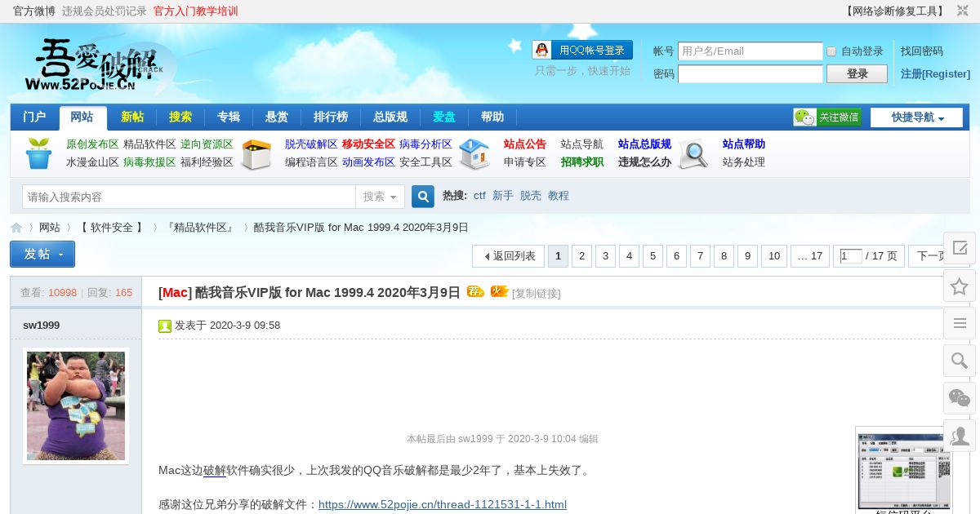
Task: Open the 排行榜 nav tab
Action: [331, 117]
